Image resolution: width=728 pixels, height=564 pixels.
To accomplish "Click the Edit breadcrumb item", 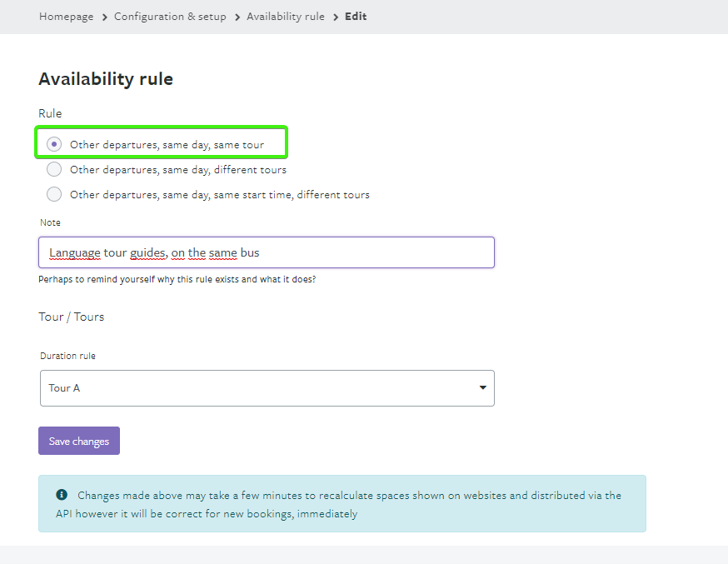I will [356, 17].
